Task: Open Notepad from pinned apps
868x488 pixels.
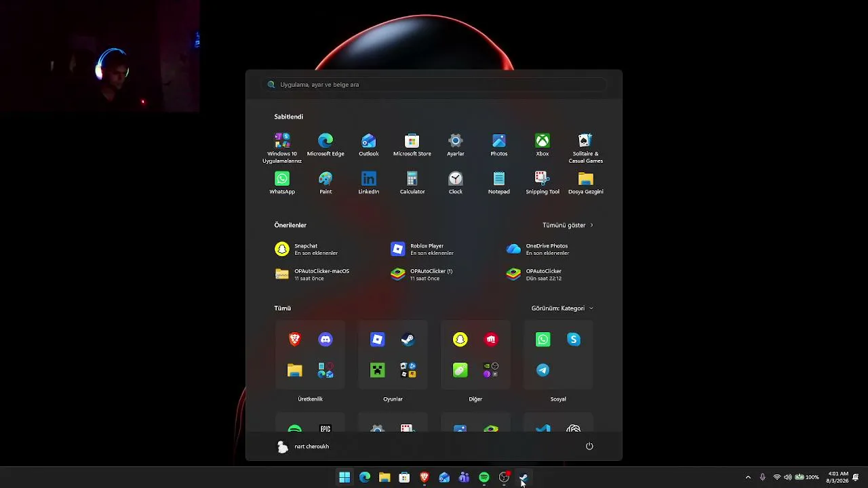Action: point(499,183)
